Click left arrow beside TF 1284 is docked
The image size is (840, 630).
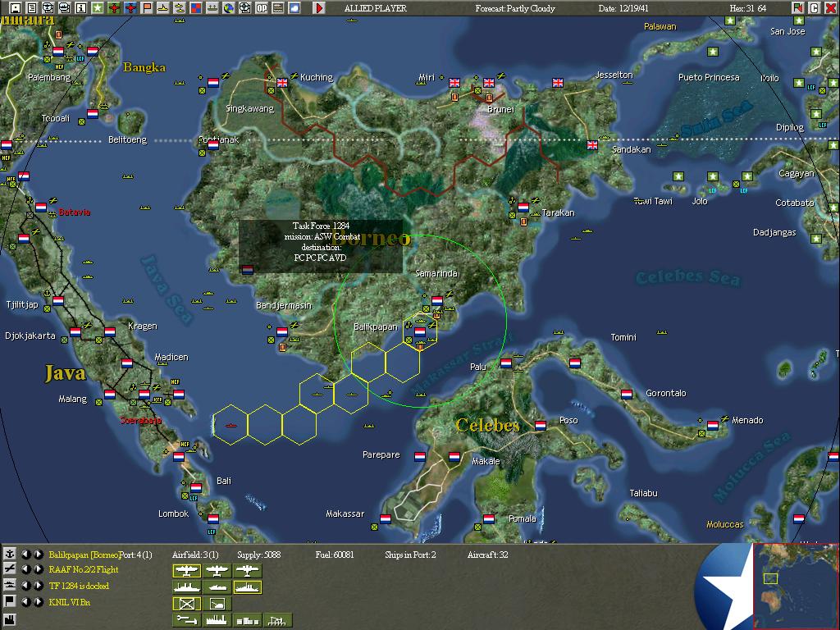point(25,586)
